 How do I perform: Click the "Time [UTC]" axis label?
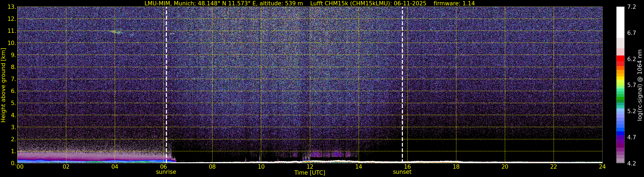pos(310,172)
